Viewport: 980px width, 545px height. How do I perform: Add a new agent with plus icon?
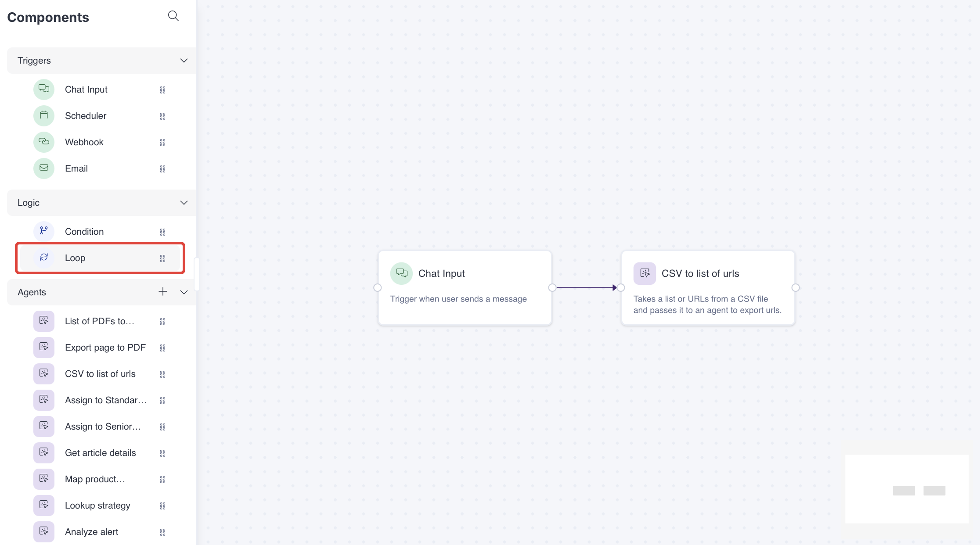(x=163, y=292)
